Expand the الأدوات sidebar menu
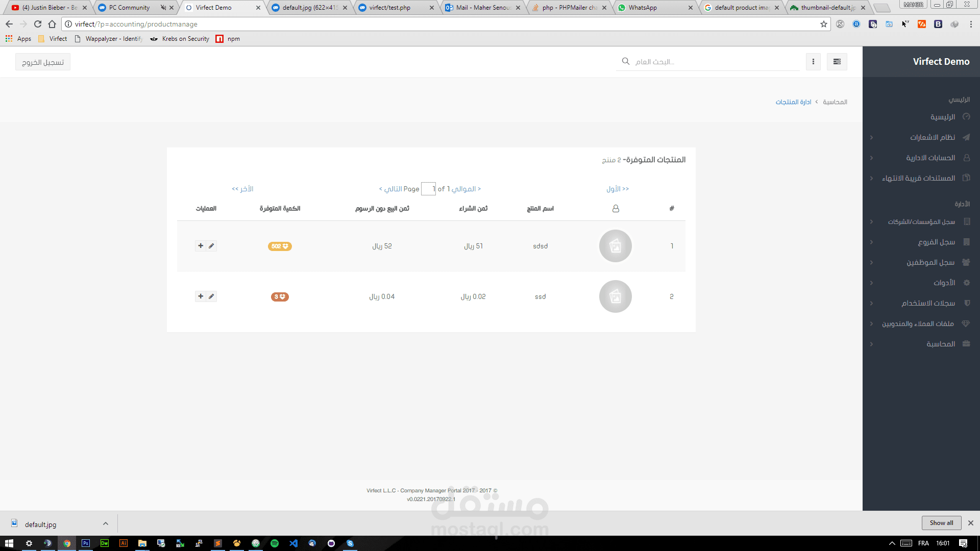The width and height of the screenshot is (980, 551). click(x=944, y=283)
